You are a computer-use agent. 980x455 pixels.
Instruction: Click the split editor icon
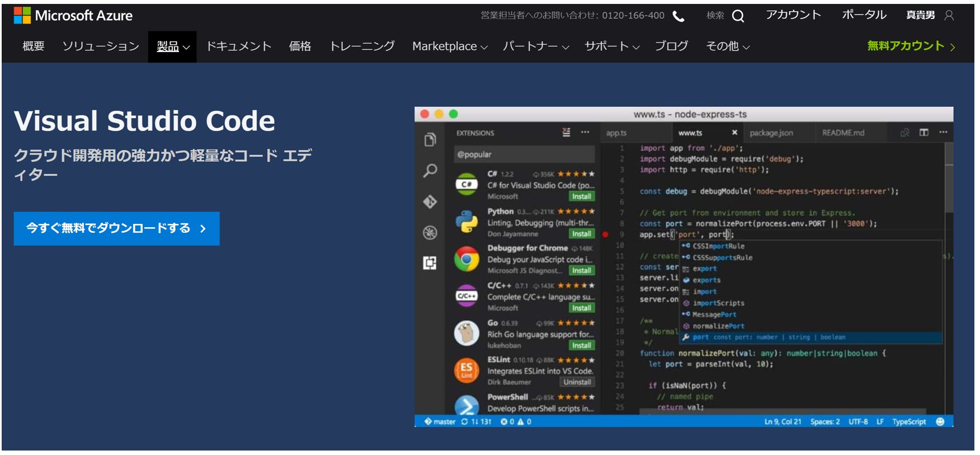pyautogui.click(x=924, y=133)
